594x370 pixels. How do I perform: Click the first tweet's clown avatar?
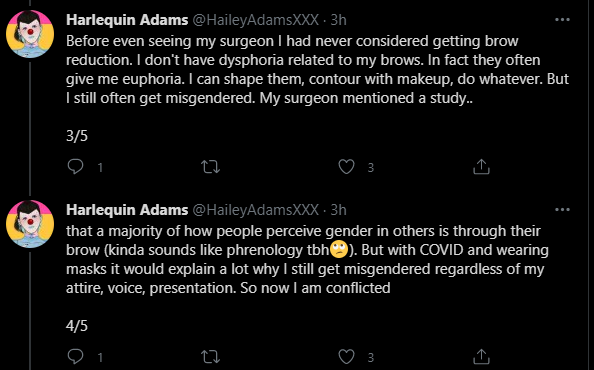pyautogui.click(x=30, y=34)
